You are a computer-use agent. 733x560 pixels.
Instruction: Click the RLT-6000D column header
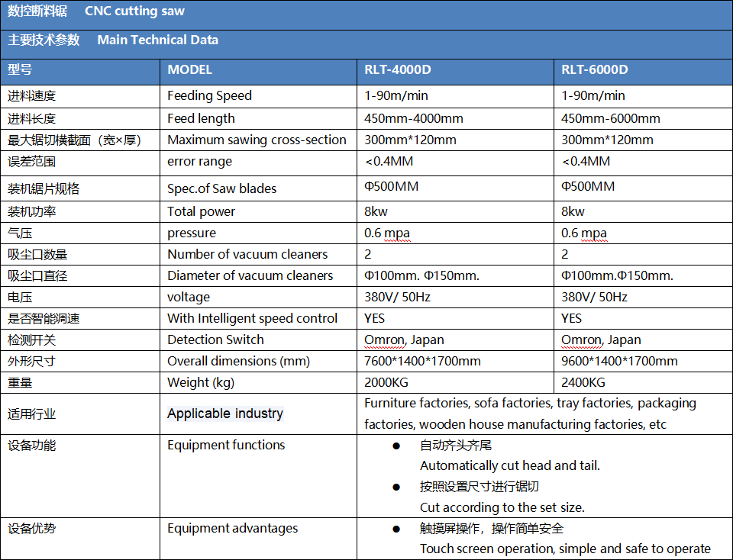tap(643, 72)
